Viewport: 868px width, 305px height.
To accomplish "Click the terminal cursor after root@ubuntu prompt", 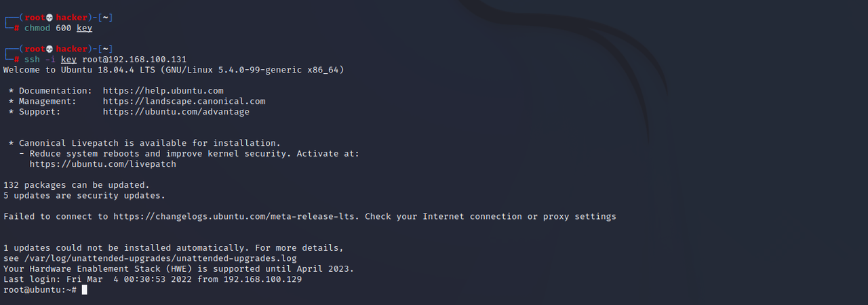I will pos(85,289).
